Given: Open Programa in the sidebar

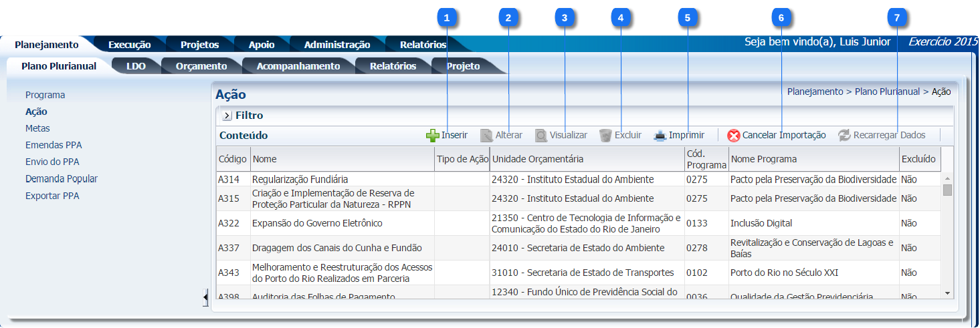Looking at the screenshot, I should [x=45, y=95].
